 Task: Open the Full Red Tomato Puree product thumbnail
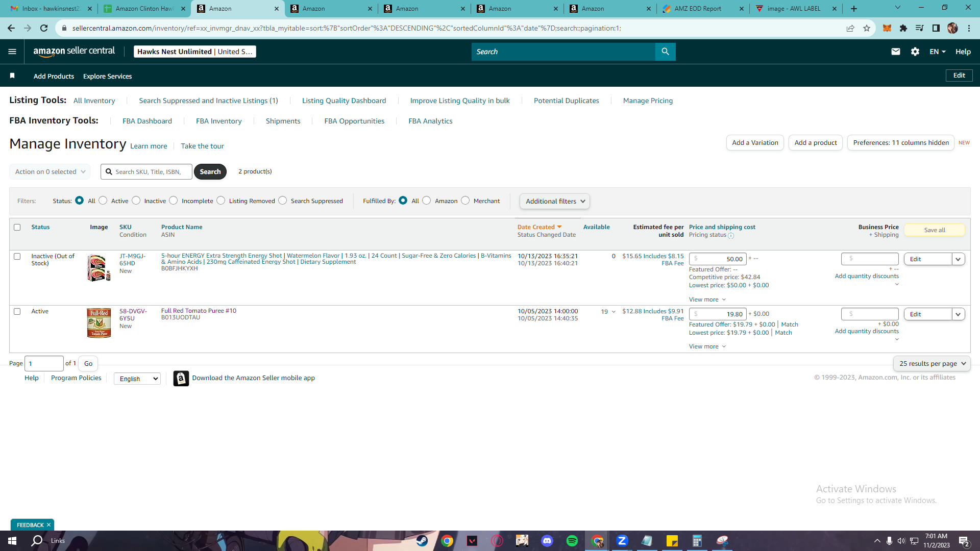click(x=99, y=323)
